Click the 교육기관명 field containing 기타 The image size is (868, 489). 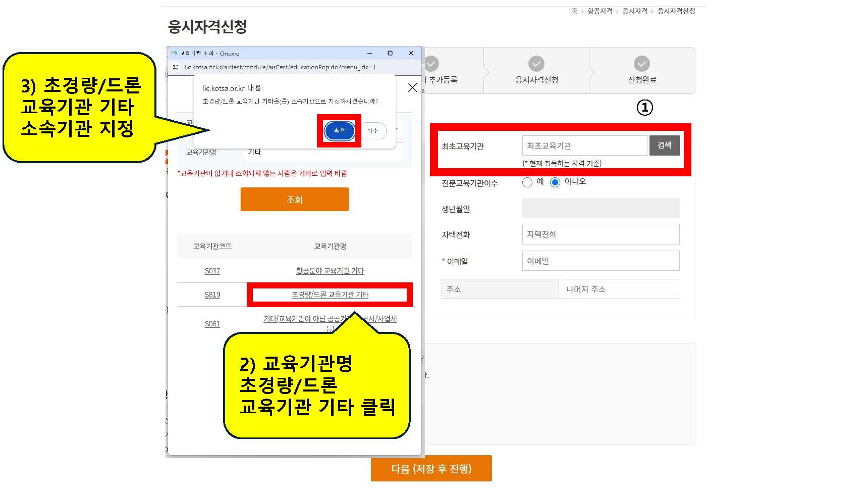click(x=324, y=152)
